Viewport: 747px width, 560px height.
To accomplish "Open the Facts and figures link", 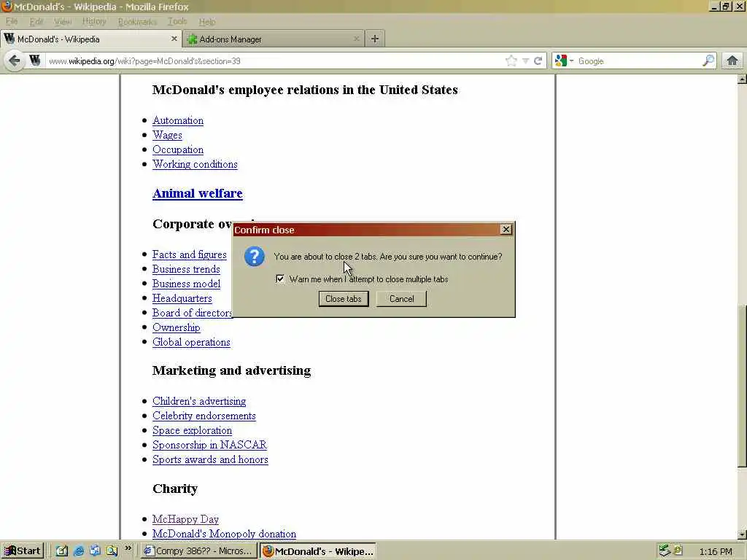I will pyautogui.click(x=189, y=254).
